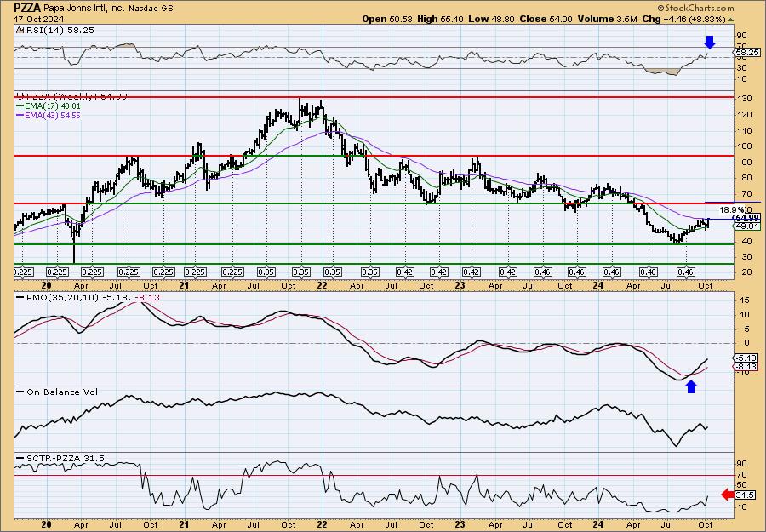Click the 18.9% annotation text

pos(730,209)
